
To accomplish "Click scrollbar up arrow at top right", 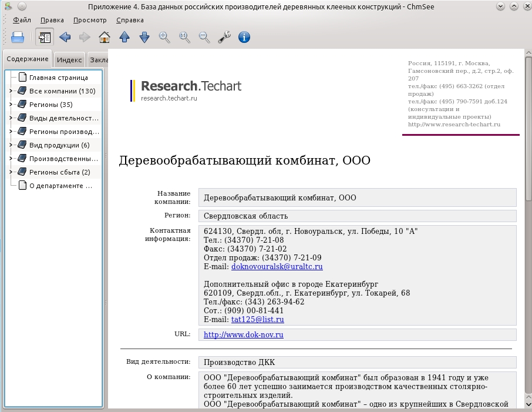I will [528, 53].
